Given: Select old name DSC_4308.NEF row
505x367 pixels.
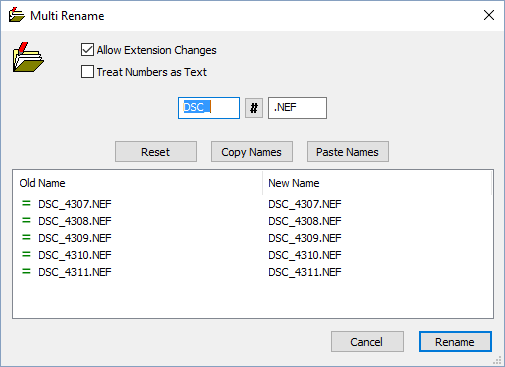Looking at the screenshot, I should (75, 221).
